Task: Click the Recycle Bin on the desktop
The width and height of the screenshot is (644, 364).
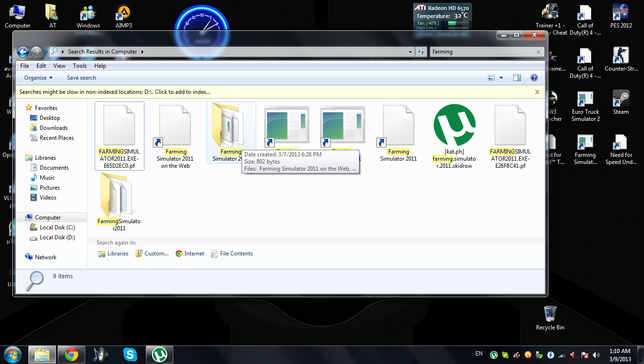Action: click(550, 318)
